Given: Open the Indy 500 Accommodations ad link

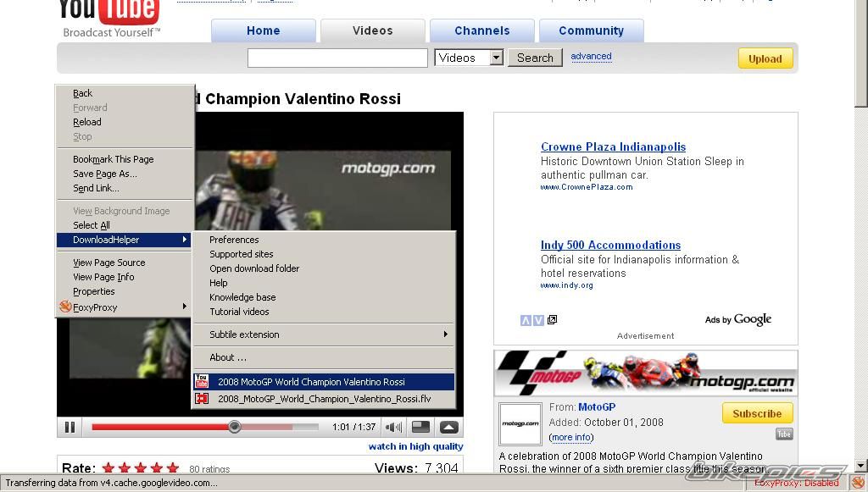Looking at the screenshot, I should pyautogui.click(x=610, y=245).
